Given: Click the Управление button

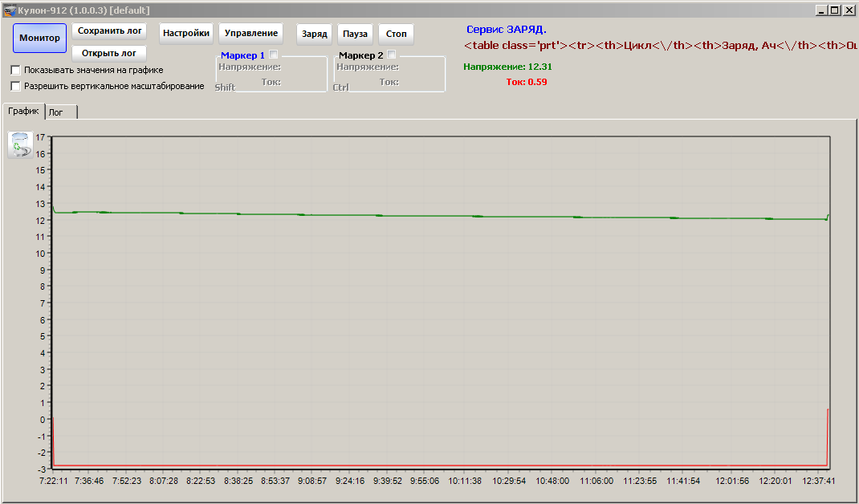Looking at the screenshot, I should [251, 34].
